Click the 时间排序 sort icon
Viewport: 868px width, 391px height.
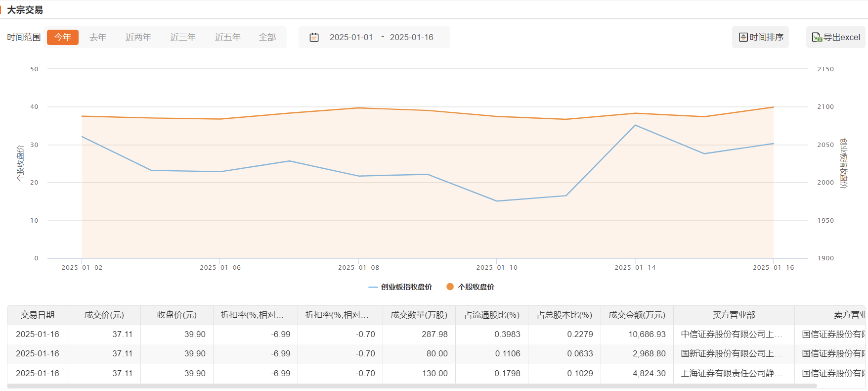743,38
